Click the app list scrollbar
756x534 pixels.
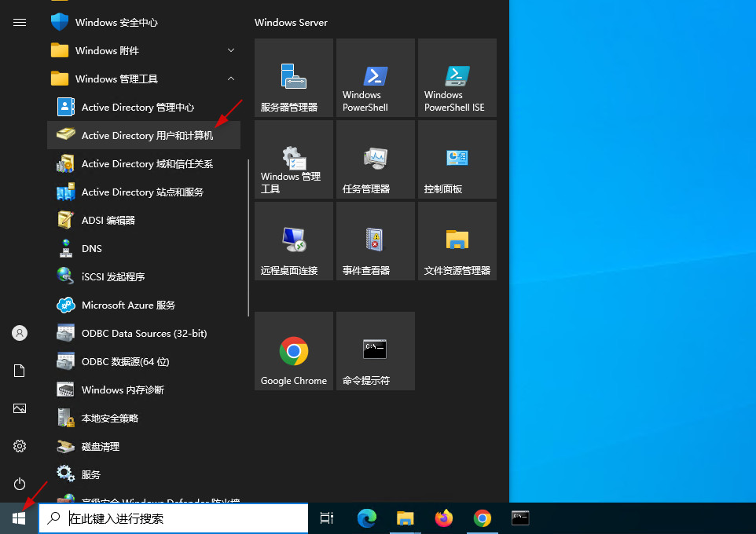coord(248,238)
